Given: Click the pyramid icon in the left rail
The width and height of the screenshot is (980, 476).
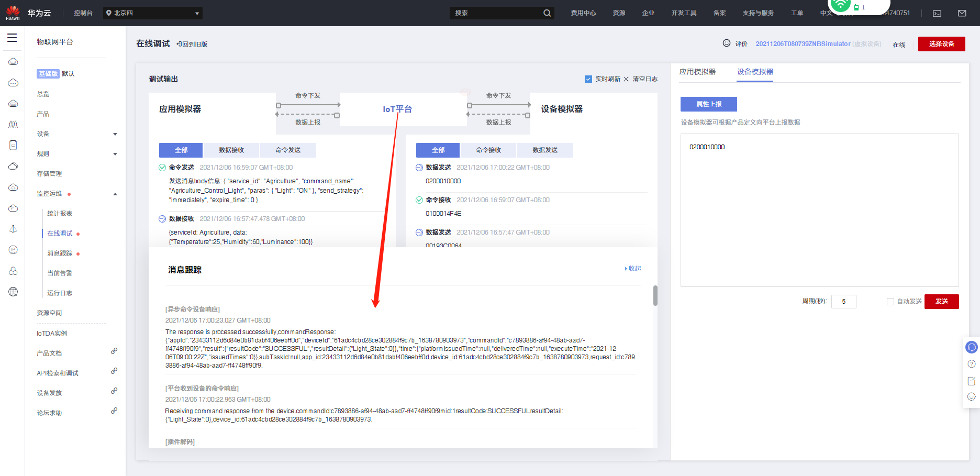Looking at the screenshot, I should 13,229.
